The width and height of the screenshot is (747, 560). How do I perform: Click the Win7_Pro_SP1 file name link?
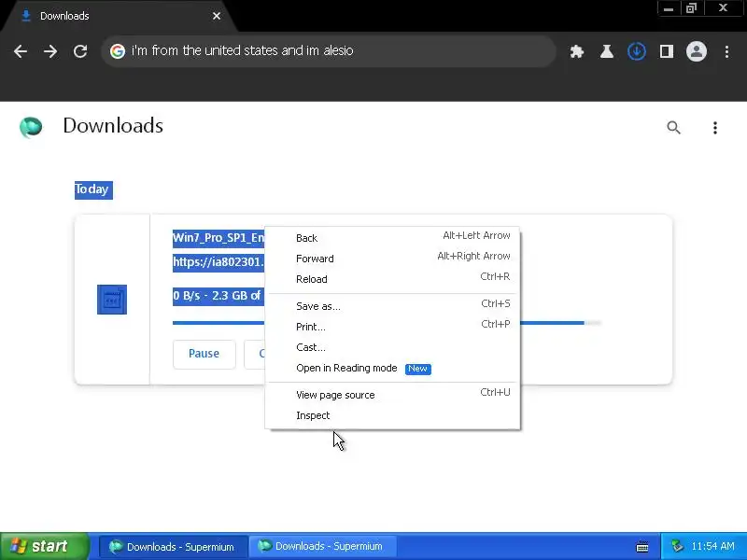[x=218, y=238]
